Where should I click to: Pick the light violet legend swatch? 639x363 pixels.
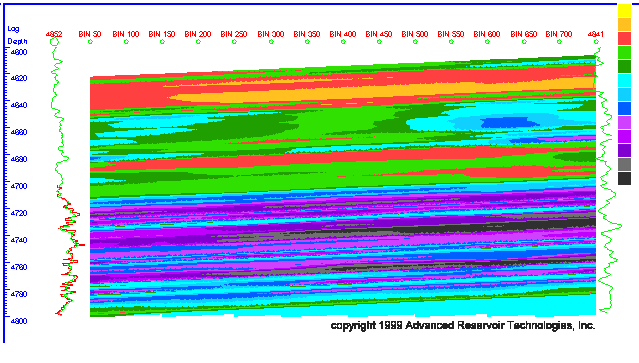624,123
